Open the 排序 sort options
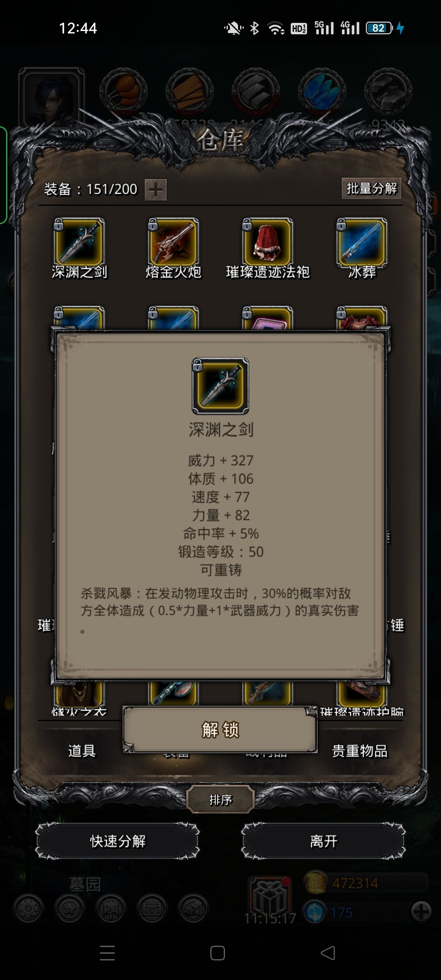This screenshot has width=441, height=980. [220, 800]
